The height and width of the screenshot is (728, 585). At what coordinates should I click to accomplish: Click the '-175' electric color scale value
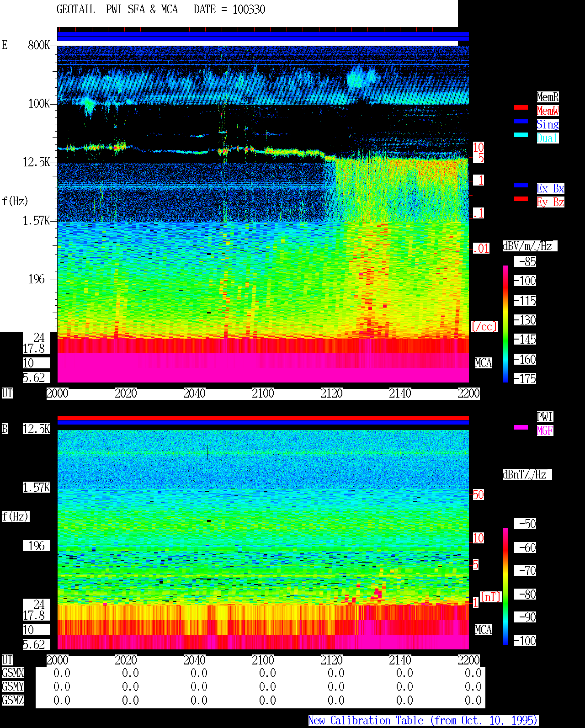tap(525, 378)
